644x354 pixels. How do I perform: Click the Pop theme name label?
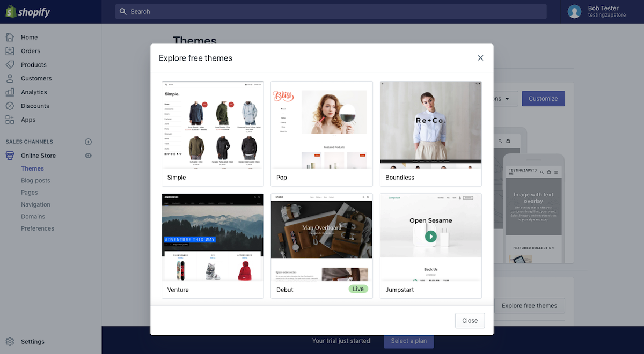pos(282,178)
